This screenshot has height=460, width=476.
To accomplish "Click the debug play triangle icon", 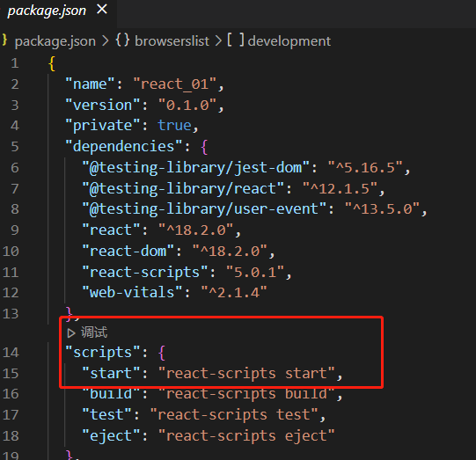I will pos(71,332).
